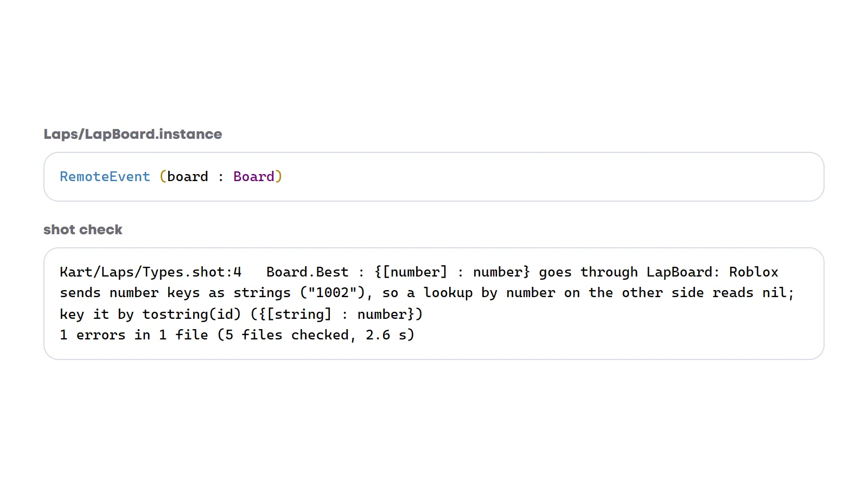Viewport: 868px width, 488px height.
Task: Click the tostring(id) suggestion text
Action: [192, 314]
